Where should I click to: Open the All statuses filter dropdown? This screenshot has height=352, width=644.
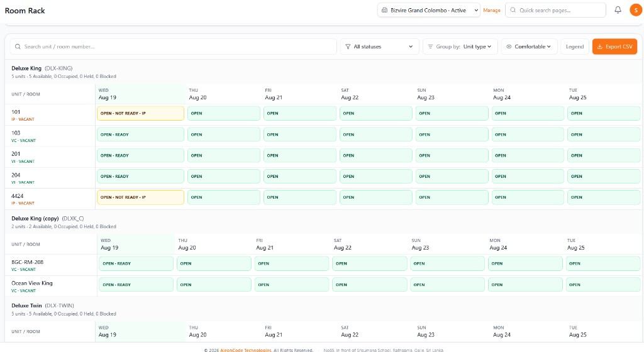tap(379, 47)
